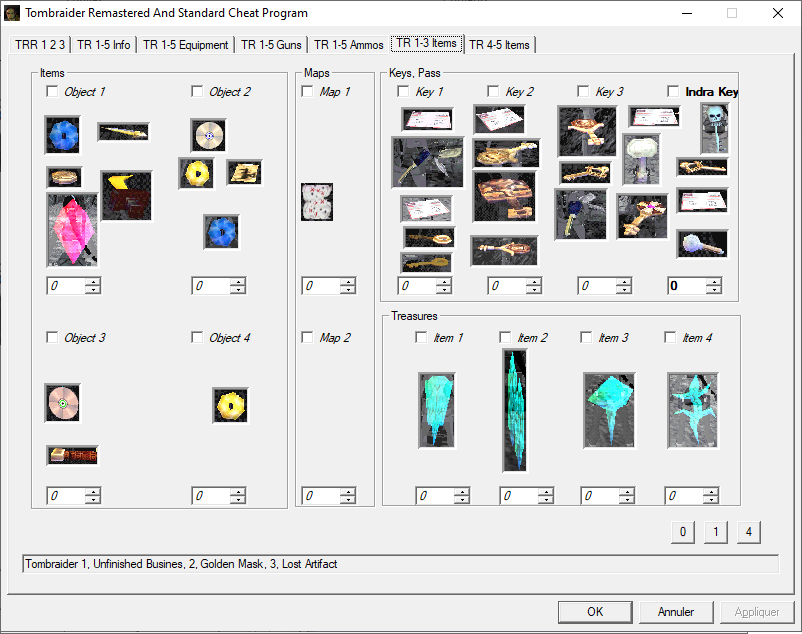Increase the Indra Key count spinner
This screenshot has height=634, width=802.
pyautogui.click(x=714, y=282)
